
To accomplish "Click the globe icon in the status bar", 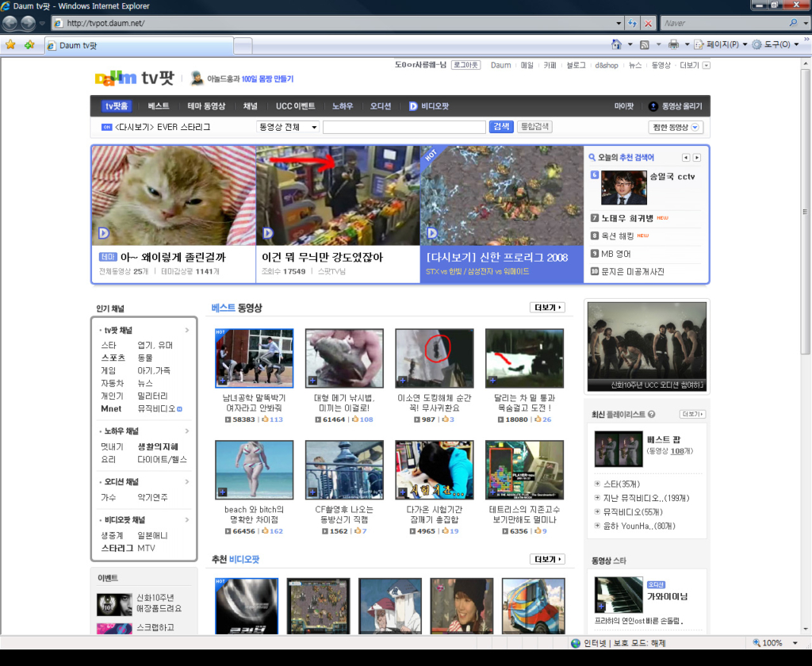I will point(576,643).
